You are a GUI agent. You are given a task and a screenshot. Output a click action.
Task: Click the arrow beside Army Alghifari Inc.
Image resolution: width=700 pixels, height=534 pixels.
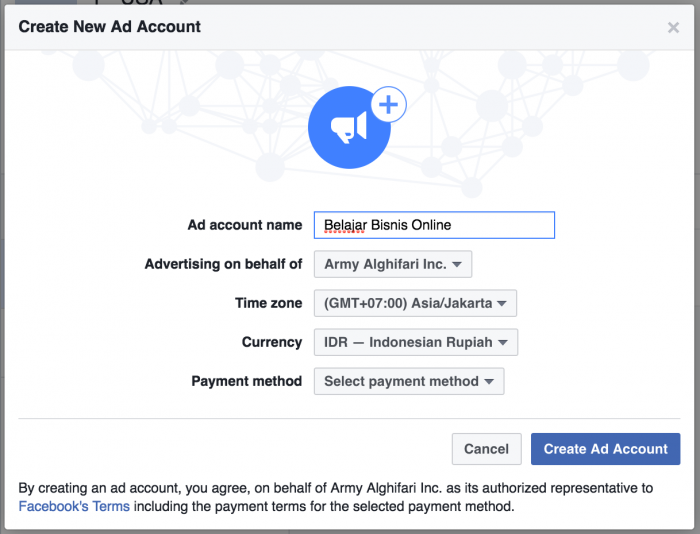(456, 265)
